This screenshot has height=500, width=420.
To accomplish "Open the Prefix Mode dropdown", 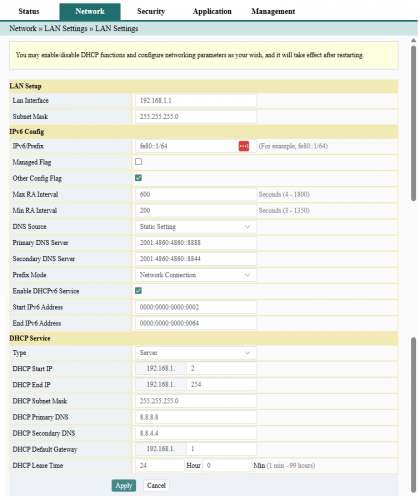I will pyautogui.click(x=196, y=275).
